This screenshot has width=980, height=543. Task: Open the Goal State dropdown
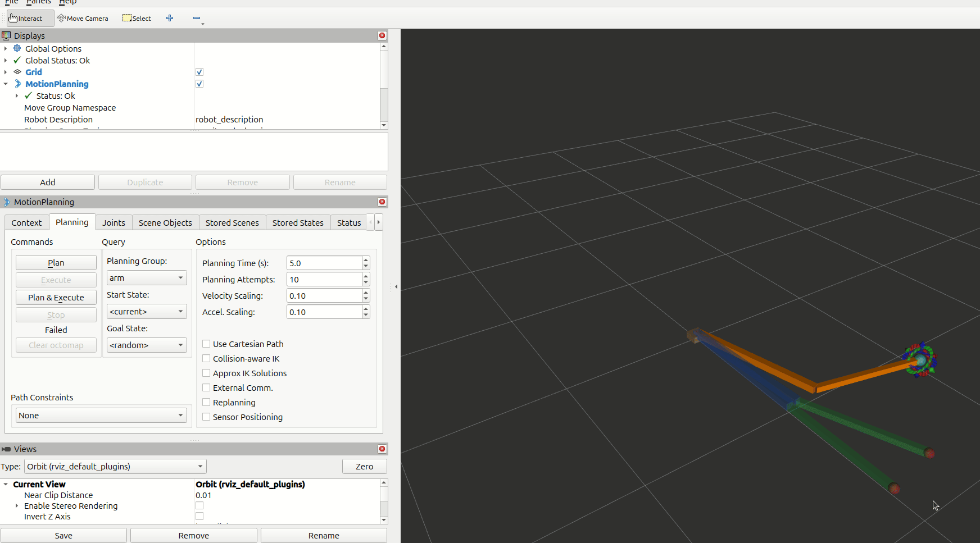[x=146, y=345]
